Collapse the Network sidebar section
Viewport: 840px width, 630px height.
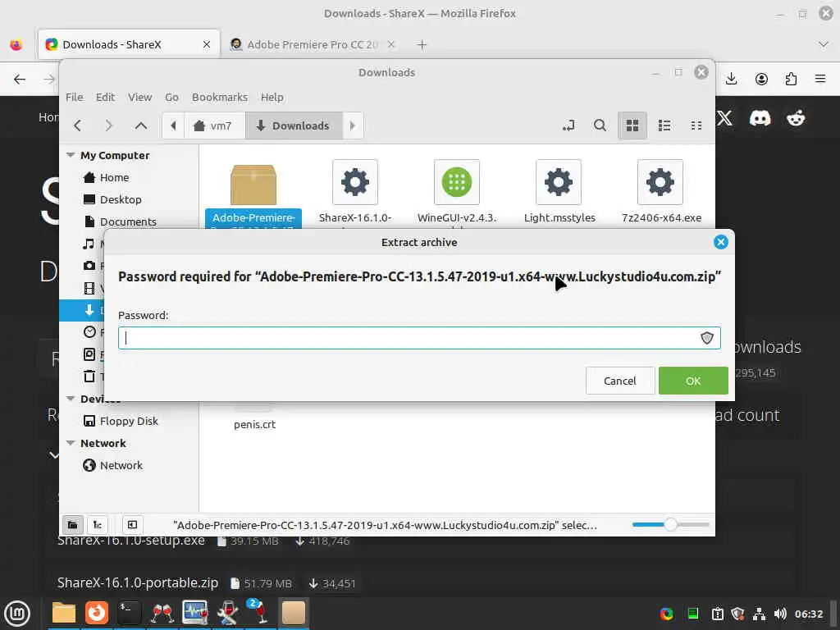(x=71, y=443)
